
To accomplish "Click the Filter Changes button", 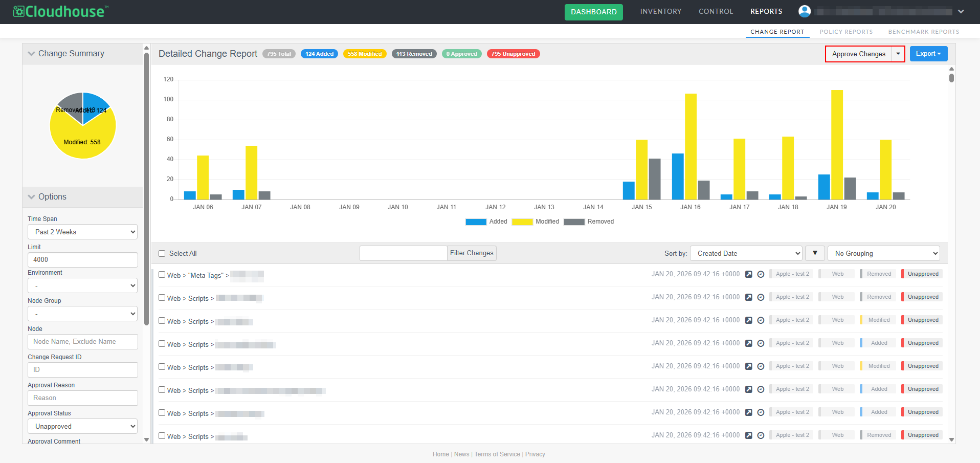I will (472, 253).
